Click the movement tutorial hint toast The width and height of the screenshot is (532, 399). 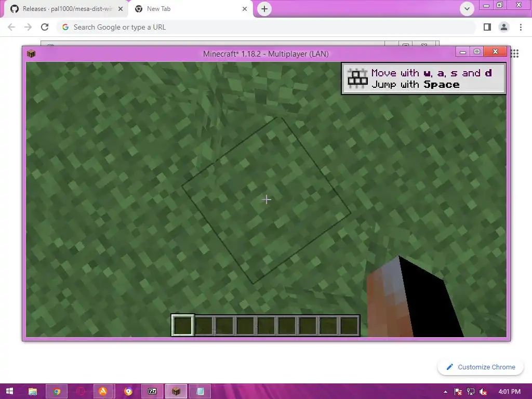point(424,78)
